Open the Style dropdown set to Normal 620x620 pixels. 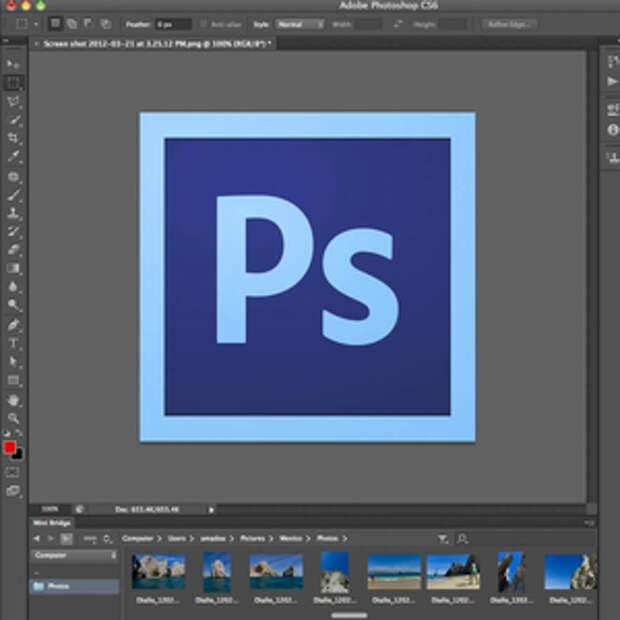300,24
